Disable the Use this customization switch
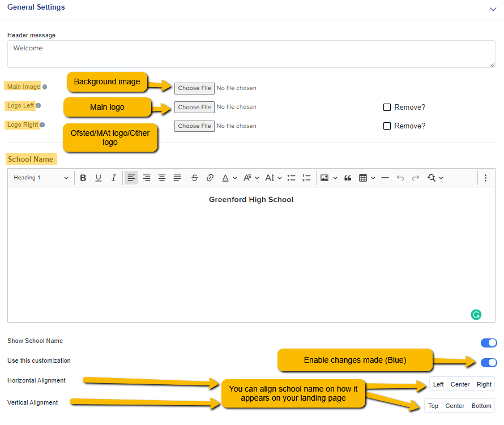The image size is (504, 425). [489, 363]
